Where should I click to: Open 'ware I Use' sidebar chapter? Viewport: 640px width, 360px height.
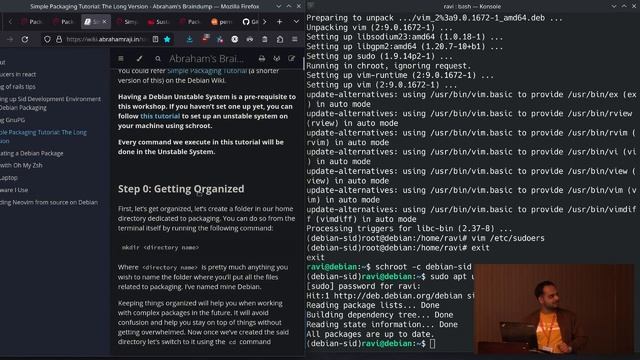pos(14,190)
